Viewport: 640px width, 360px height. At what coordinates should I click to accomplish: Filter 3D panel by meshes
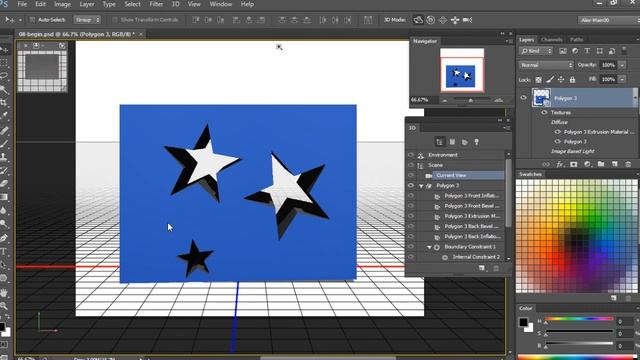[x=452, y=142]
